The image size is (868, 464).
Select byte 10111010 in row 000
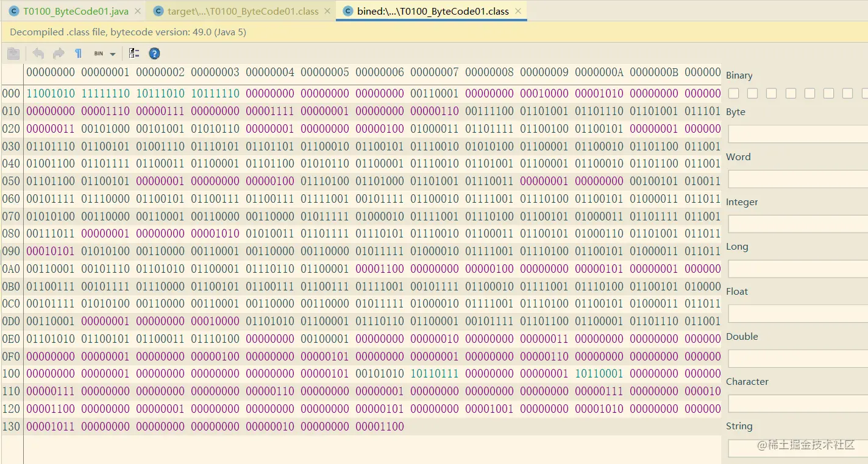pos(160,93)
